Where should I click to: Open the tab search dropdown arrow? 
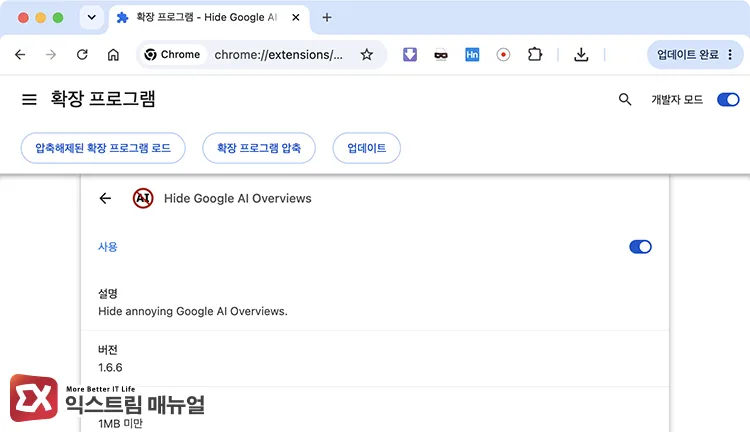point(91,18)
